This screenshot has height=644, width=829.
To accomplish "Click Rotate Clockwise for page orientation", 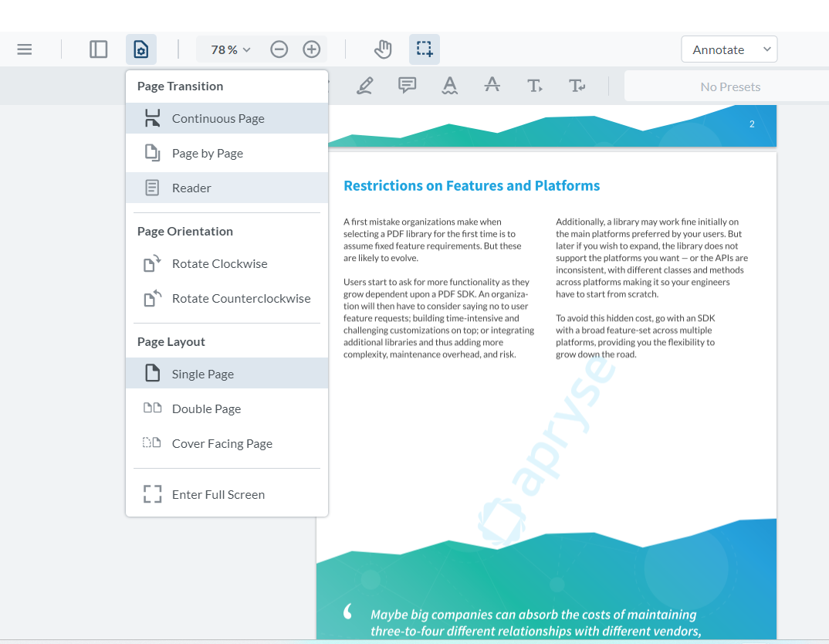I will pyautogui.click(x=220, y=263).
